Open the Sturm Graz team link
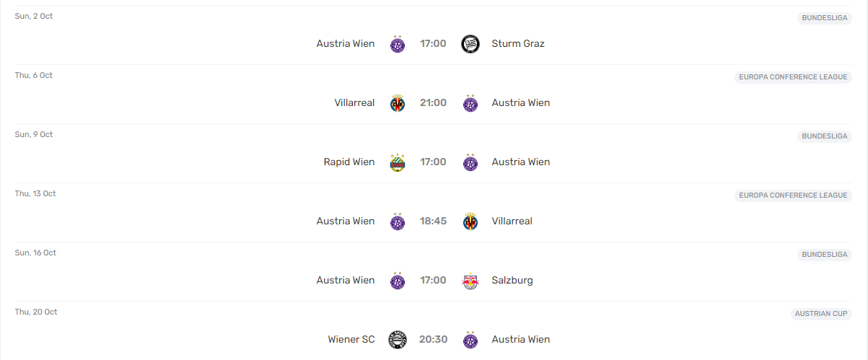The width and height of the screenshot is (868, 360). (x=518, y=43)
